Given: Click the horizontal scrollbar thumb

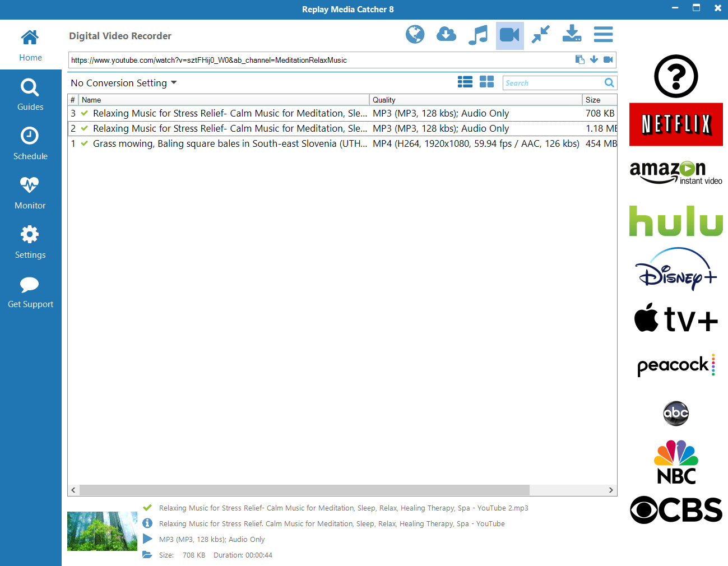Looking at the screenshot, I should pos(304,490).
